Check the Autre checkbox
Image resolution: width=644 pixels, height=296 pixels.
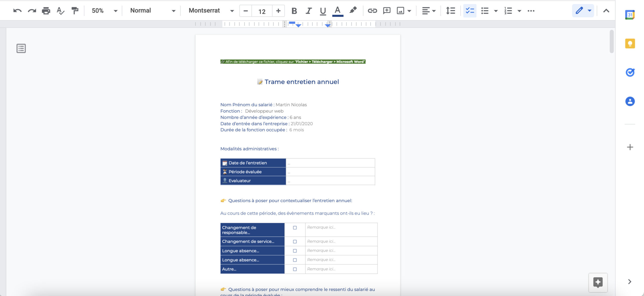(x=295, y=269)
